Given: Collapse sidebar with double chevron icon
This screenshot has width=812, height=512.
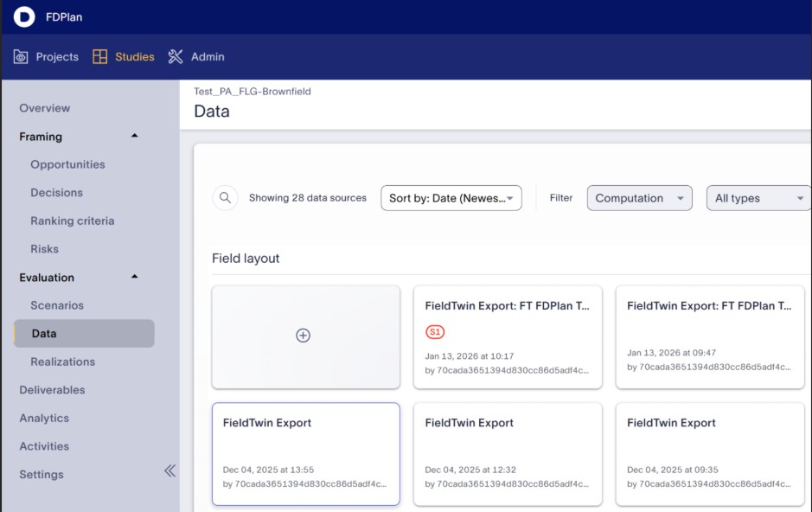Looking at the screenshot, I should pos(169,470).
